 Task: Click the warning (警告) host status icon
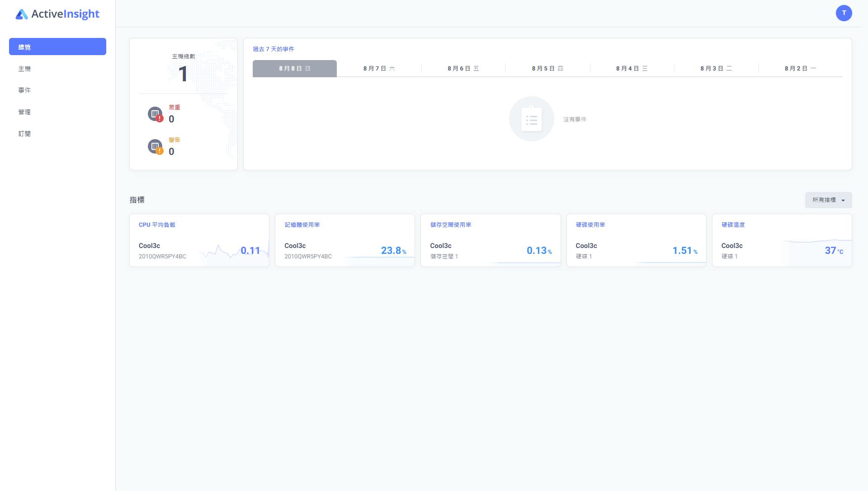pos(155,146)
